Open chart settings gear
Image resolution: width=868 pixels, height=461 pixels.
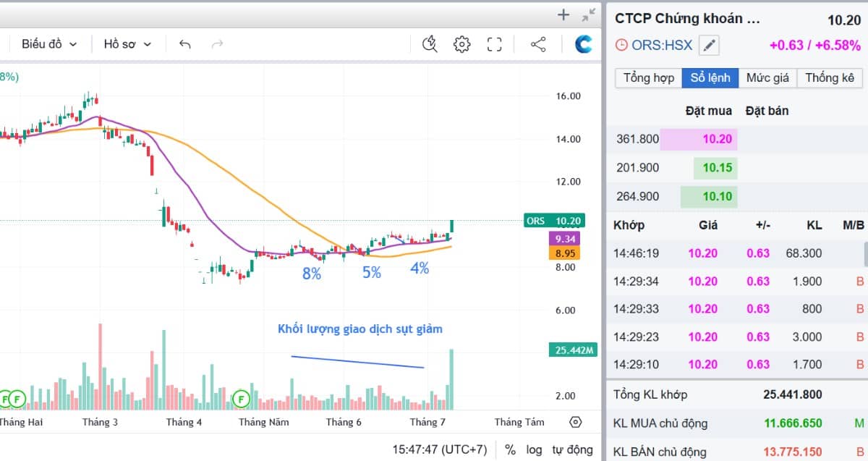coord(461,44)
